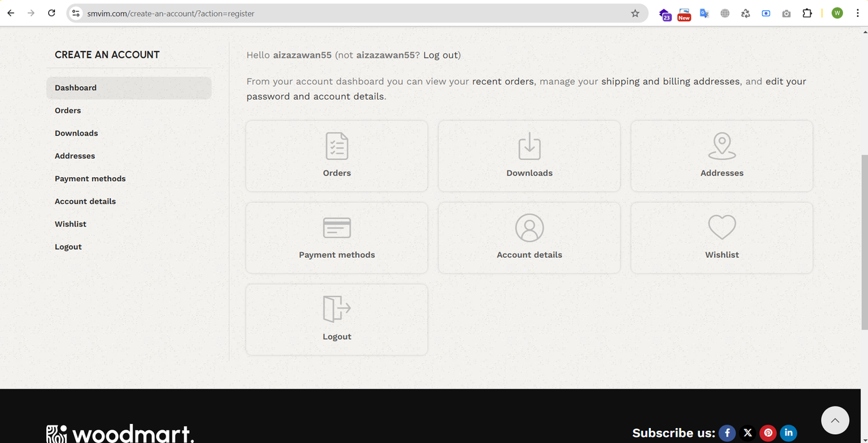Viewport: 868px width, 443px height.
Task: Click the Payment methods credit card icon
Action: [337, 227]
